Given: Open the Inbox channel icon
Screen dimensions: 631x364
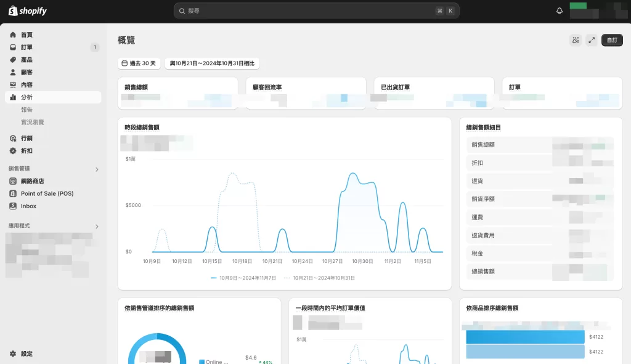Looking at the screenshot, I should (x=13, y=206).
